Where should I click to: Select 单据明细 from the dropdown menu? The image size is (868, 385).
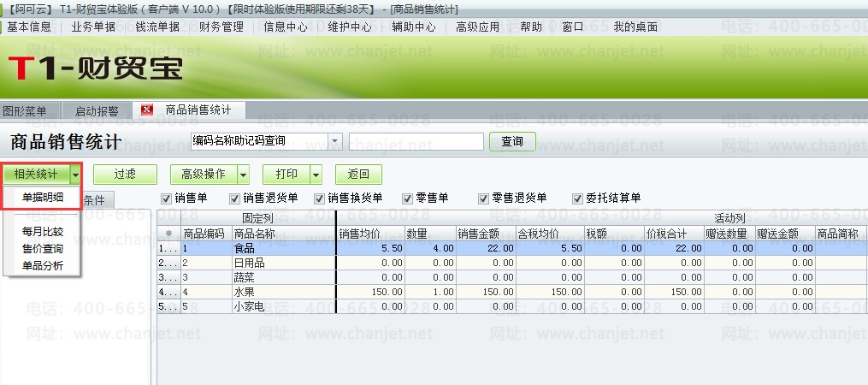click(43, 198)
